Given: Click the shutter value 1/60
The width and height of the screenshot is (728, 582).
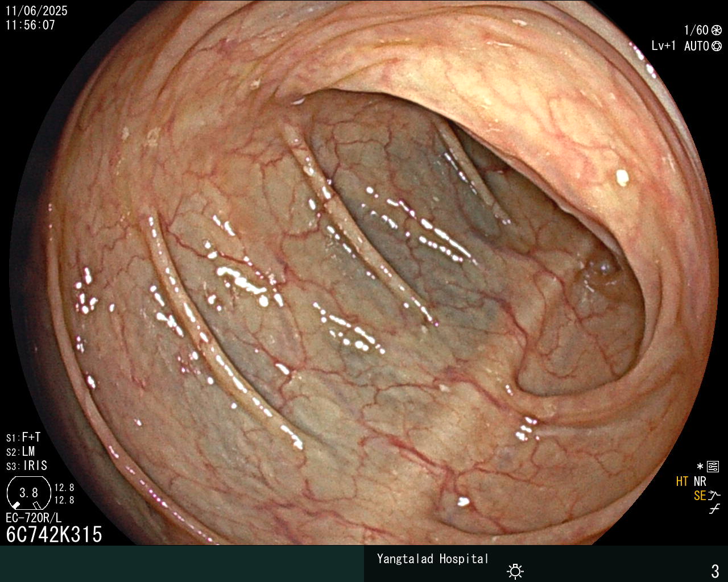Looking at the screenshot, I should pos(696,30).
